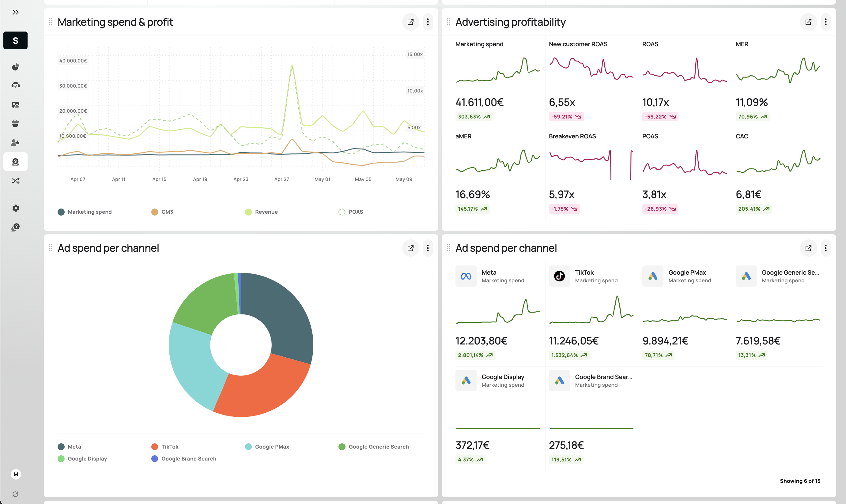Image resolution: width=846 pixels, height=504 pixels.
Task: Open the basket products sidebar icon
Action: [x=15, y=123]
